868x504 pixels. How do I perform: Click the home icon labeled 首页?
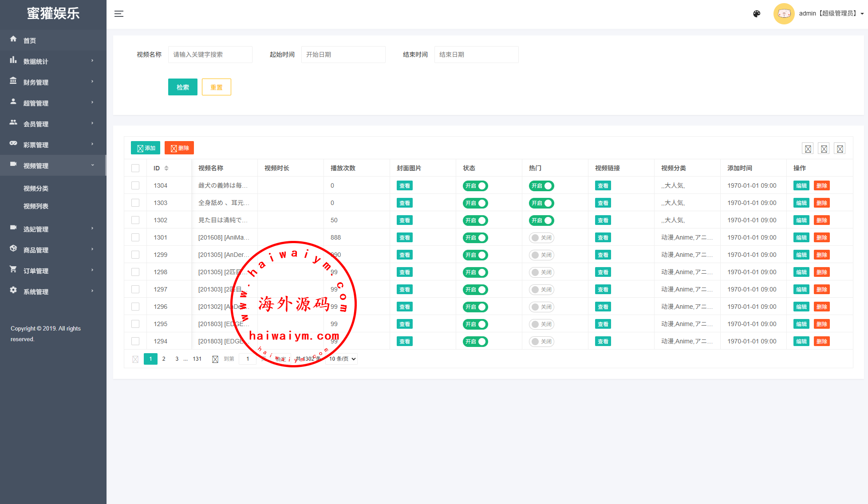tap(13, 39)
